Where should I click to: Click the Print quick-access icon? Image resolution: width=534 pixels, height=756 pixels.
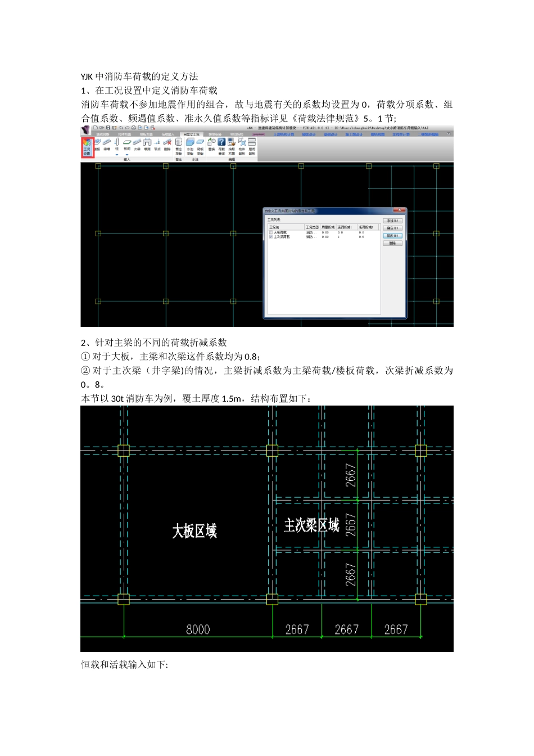coord(133,128)
